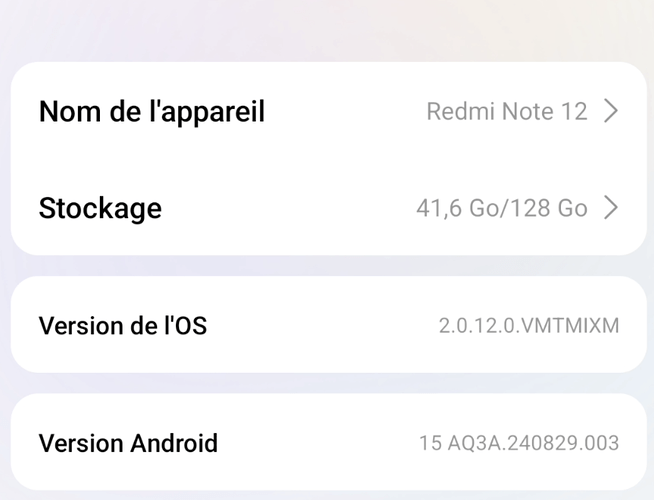The width and height of the screenshot is (654, 500).
Task: Click the Version de l'OS label
Action: pos(122,325)
